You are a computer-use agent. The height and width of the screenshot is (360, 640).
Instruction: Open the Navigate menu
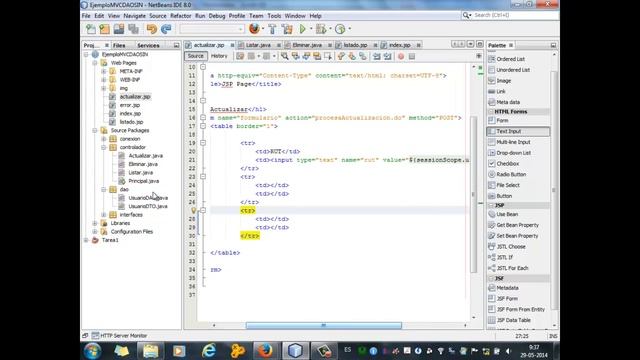tap(134, 16)
